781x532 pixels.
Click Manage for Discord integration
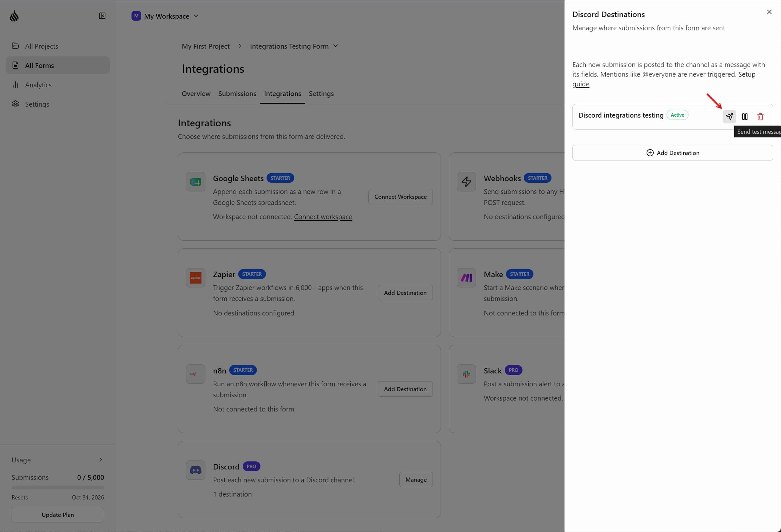[x=416, y=479]
